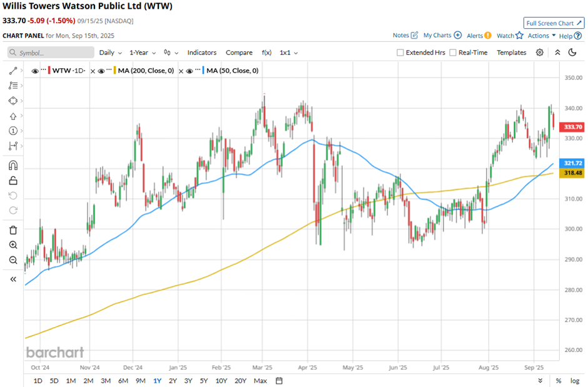
Task: Select the trend line drawing tool
Action: (x=13, y=71)
